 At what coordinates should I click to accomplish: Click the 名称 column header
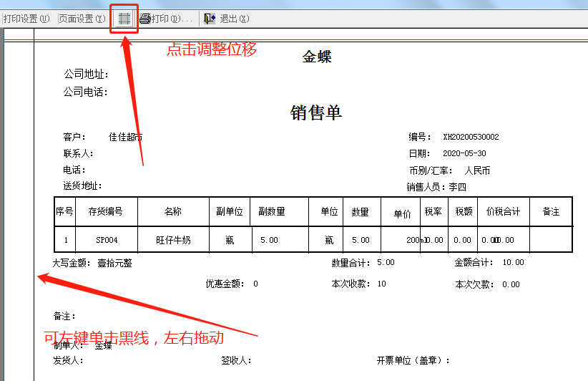(173, 211)
